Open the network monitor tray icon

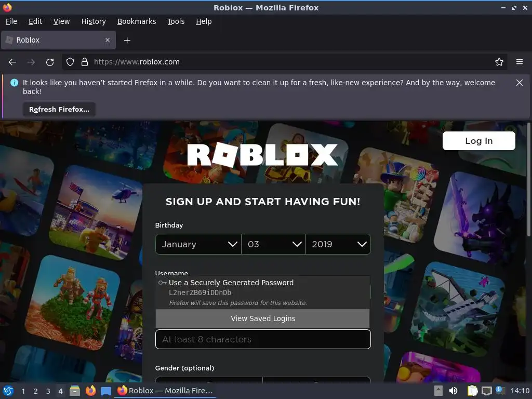[487, 391]
